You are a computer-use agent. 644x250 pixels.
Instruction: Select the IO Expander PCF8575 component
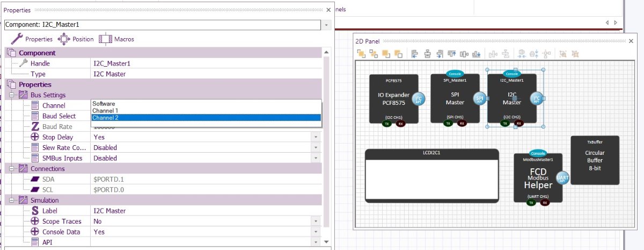pyautogui.click(x=394, y=99)
